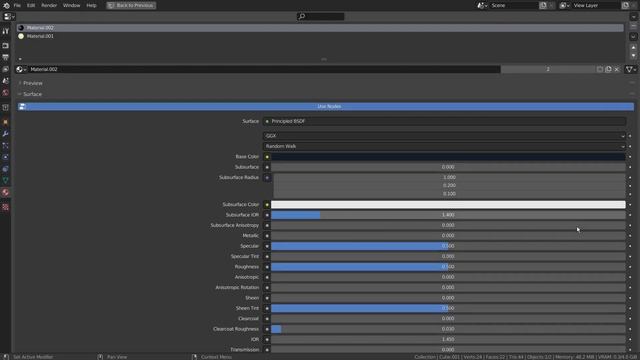640x360 pixels.
Task: Click the white Subsurface Color swatch
Action: pyautogui.click(x=448, y=204)
